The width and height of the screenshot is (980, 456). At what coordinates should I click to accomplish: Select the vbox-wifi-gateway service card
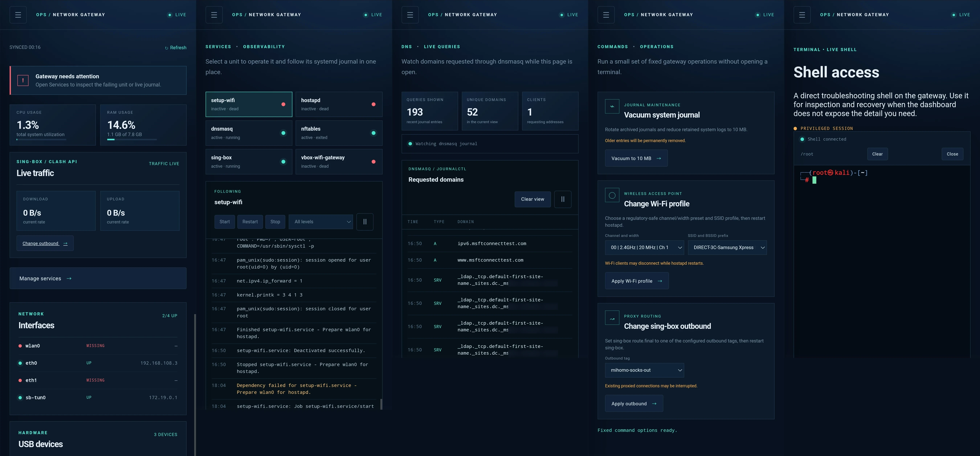(339, 162)
